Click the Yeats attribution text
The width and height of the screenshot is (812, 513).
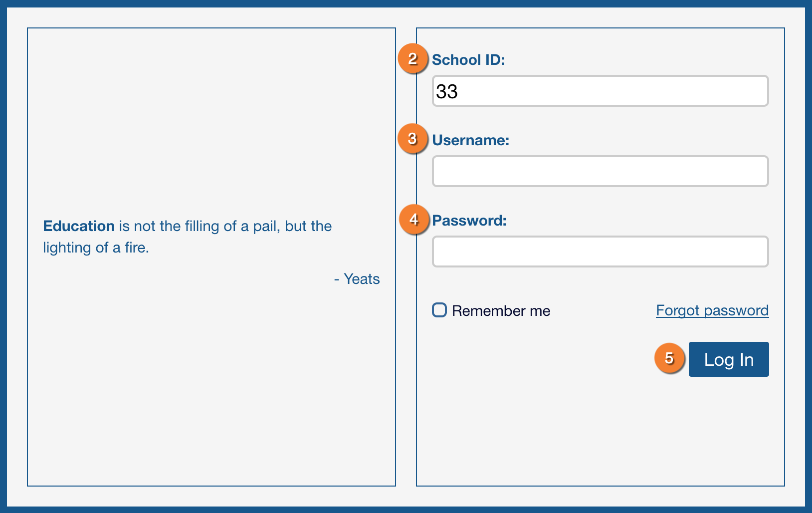[361, 279]
